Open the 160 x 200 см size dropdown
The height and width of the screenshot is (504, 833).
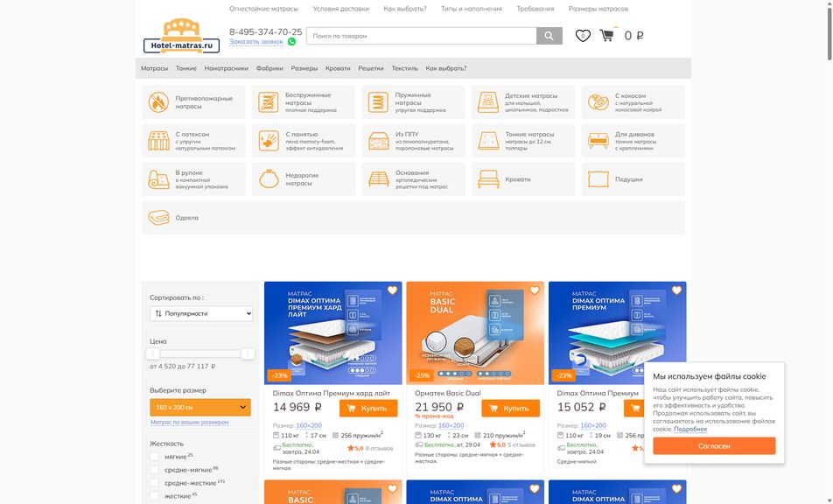pos(200,408)
